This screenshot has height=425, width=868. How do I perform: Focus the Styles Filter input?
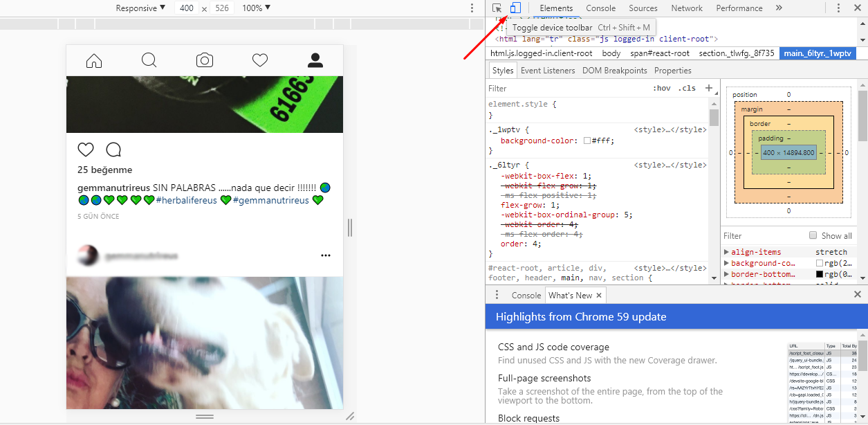click(x=567, y=88)
